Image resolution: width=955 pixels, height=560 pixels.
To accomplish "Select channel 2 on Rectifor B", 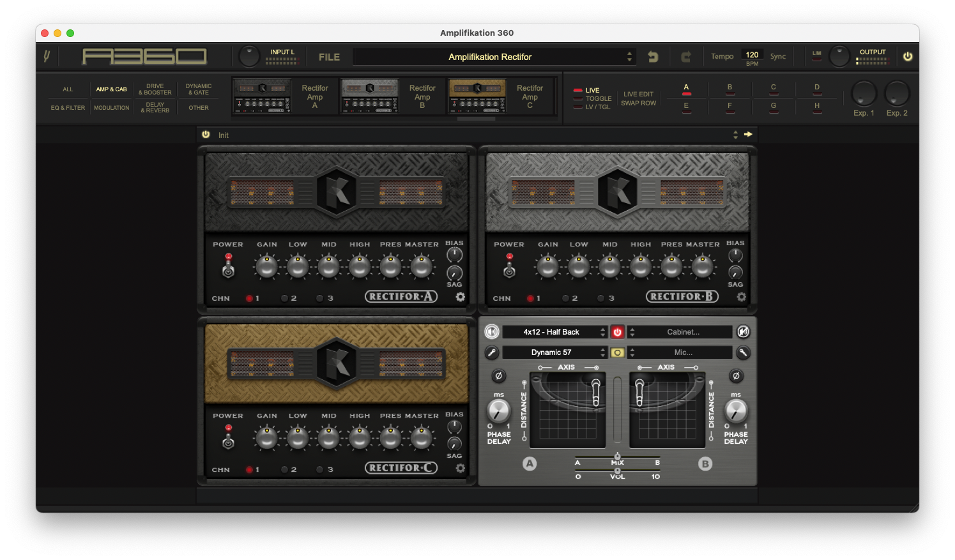I will pyautogui.click(x=566, y=298).
